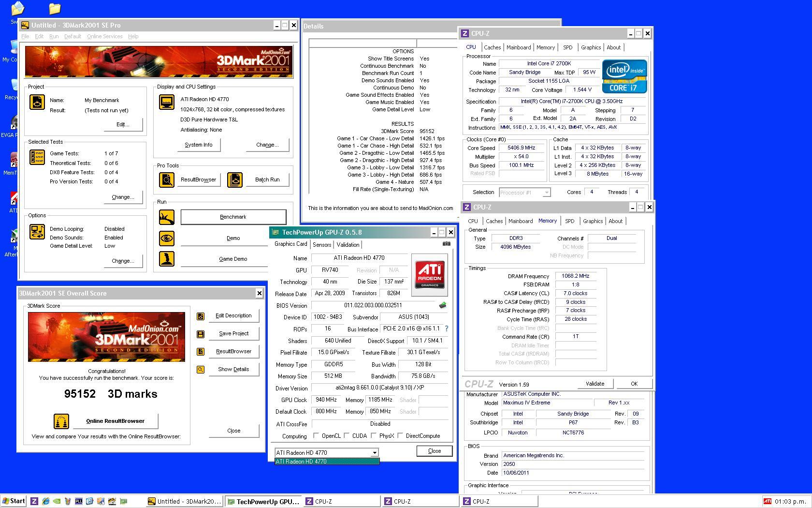Click the 3DMark2001 banner thumbnail in score window
The height and width of the screenshot is (508, 812).
pos(106,337)
